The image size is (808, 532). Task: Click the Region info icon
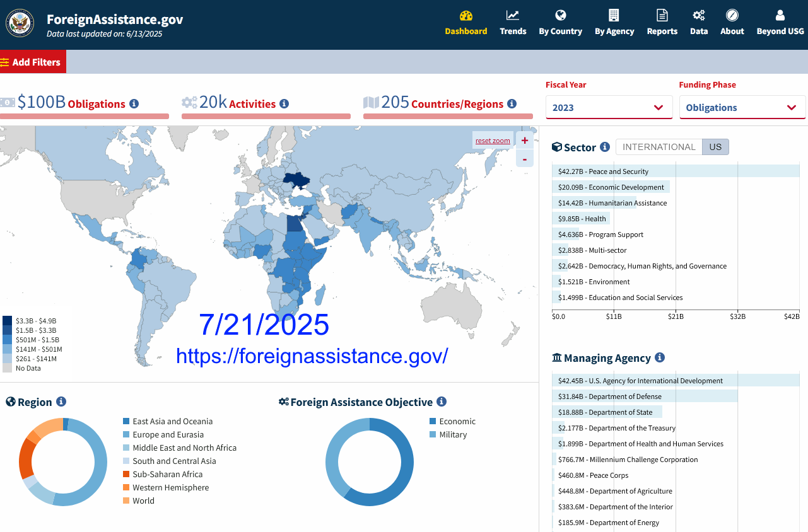61,402
